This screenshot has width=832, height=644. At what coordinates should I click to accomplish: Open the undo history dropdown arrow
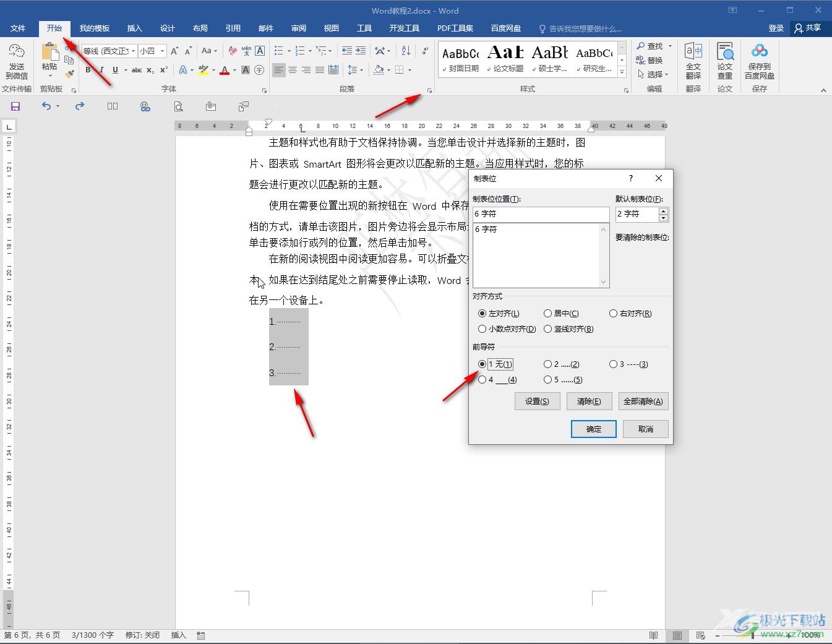[x=58, y=106]
